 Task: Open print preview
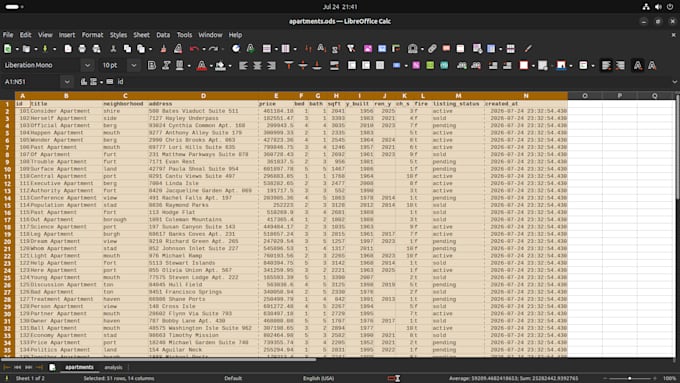96,49
